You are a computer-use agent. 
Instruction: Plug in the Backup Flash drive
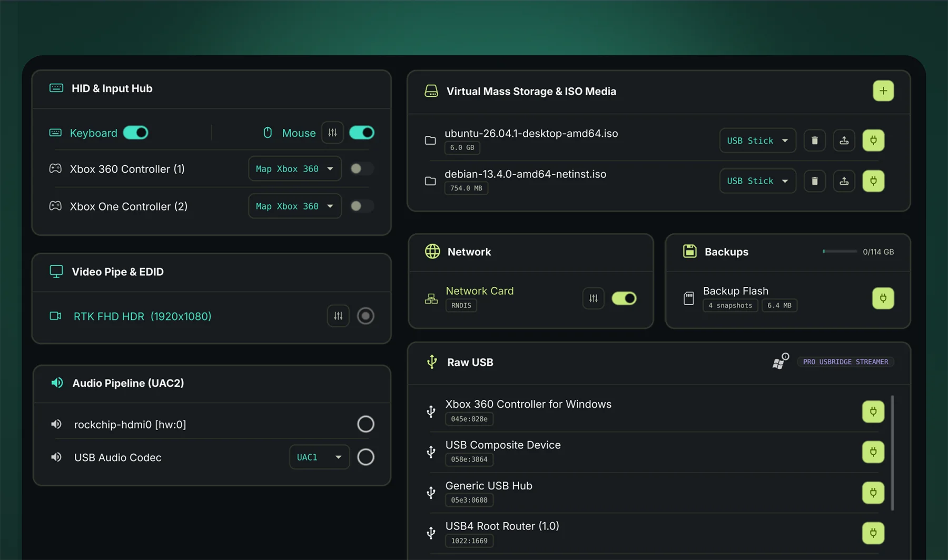click(883, 298)
